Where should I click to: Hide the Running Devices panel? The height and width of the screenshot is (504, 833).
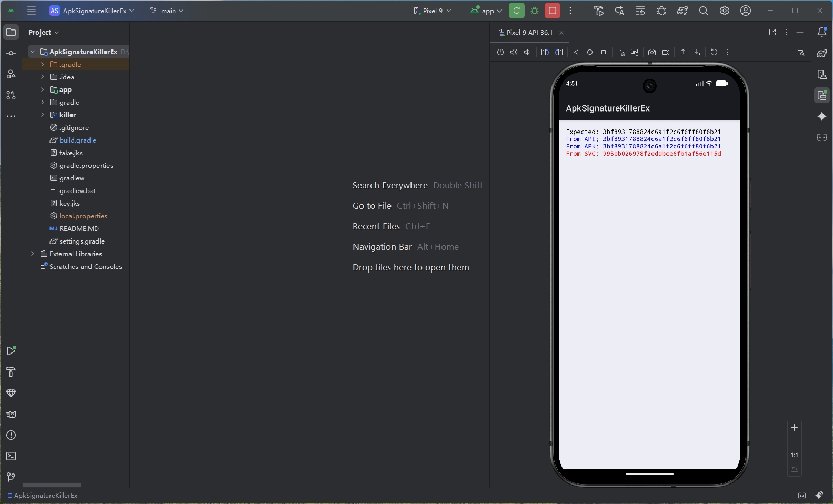coord(800,32)
